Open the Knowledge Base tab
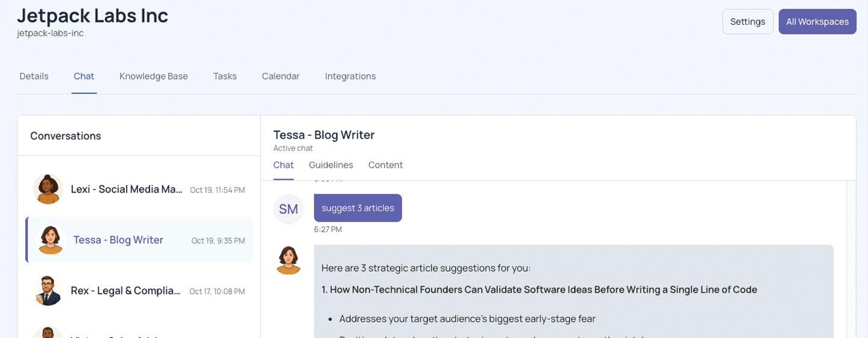 [154, 76]
